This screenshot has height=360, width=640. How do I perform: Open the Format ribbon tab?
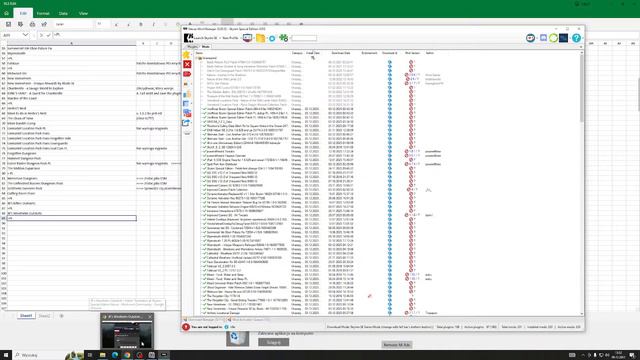[x=43, y=13]
